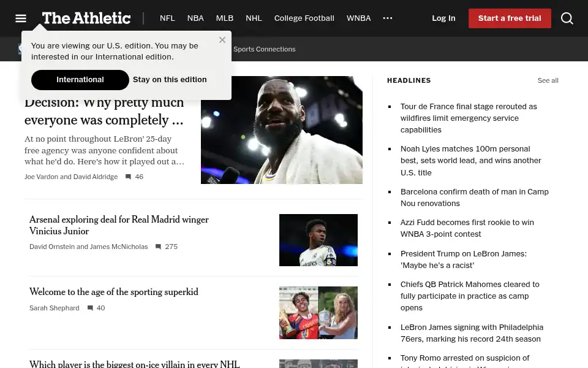The image size is (588, 368).
Task: Go to the NBA section
Action: pyautogui.click(x=195, y=18)
